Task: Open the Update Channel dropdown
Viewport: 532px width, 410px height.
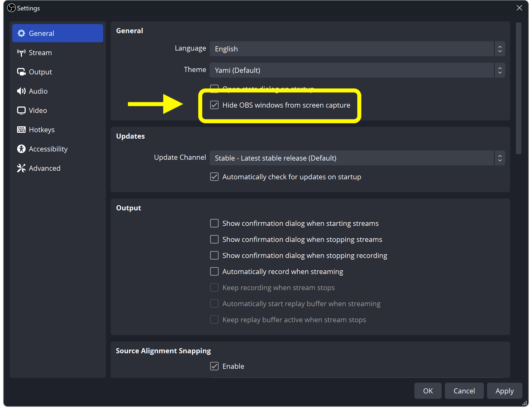Action: coord(357,158)
